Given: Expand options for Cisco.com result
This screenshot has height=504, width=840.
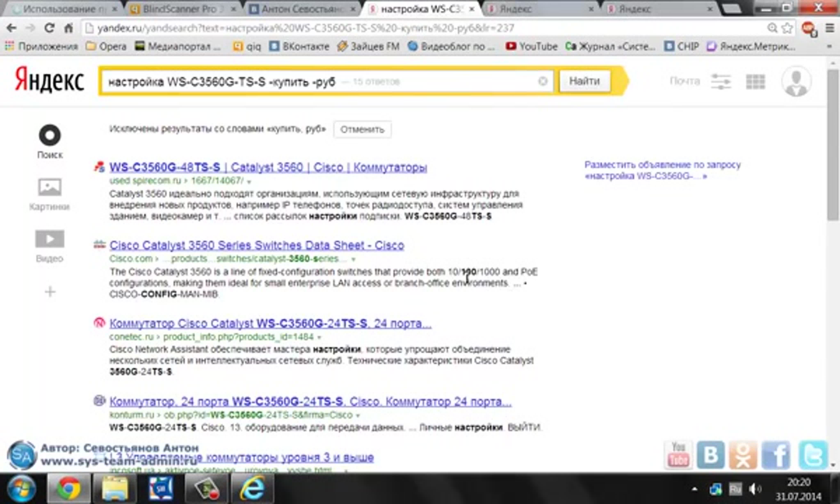Looking at the screenshot, I should tap(353, 259).
